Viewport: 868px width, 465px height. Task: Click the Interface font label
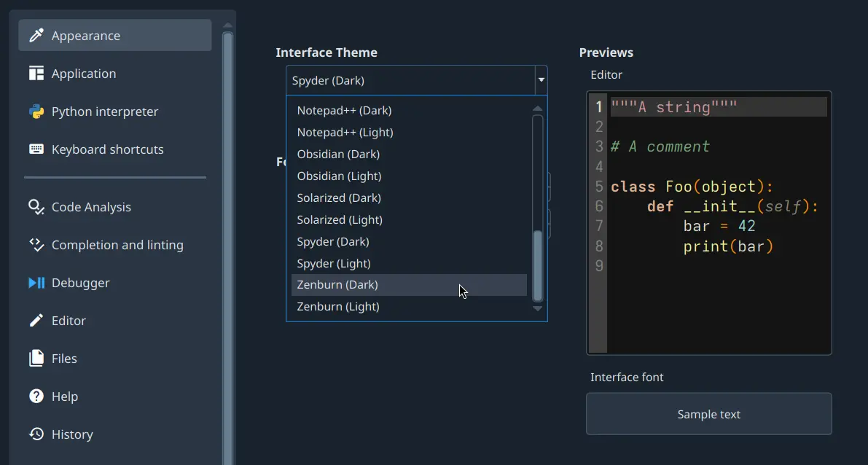[x=627, y=378]
